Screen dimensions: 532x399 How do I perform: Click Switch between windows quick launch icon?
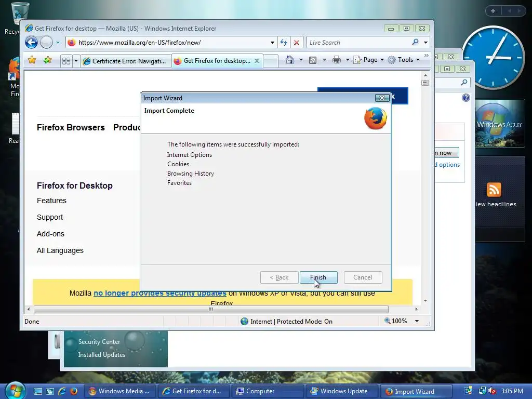[x=49, y=391]
